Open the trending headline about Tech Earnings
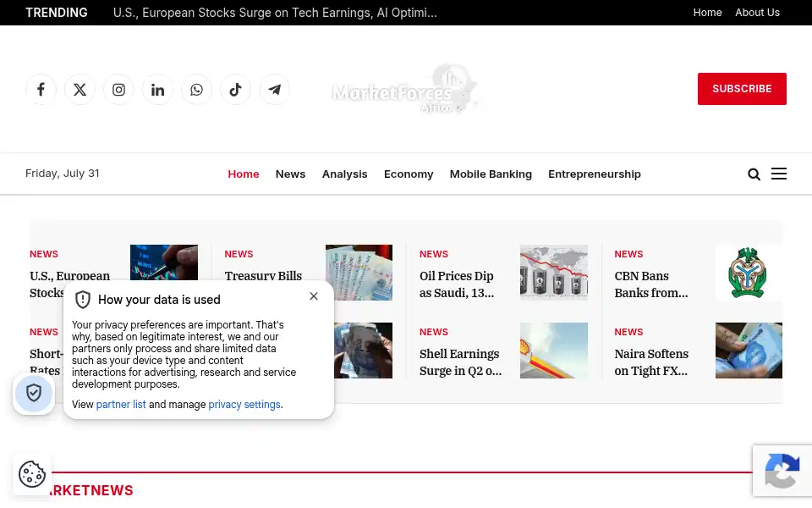 click(275, 13)
